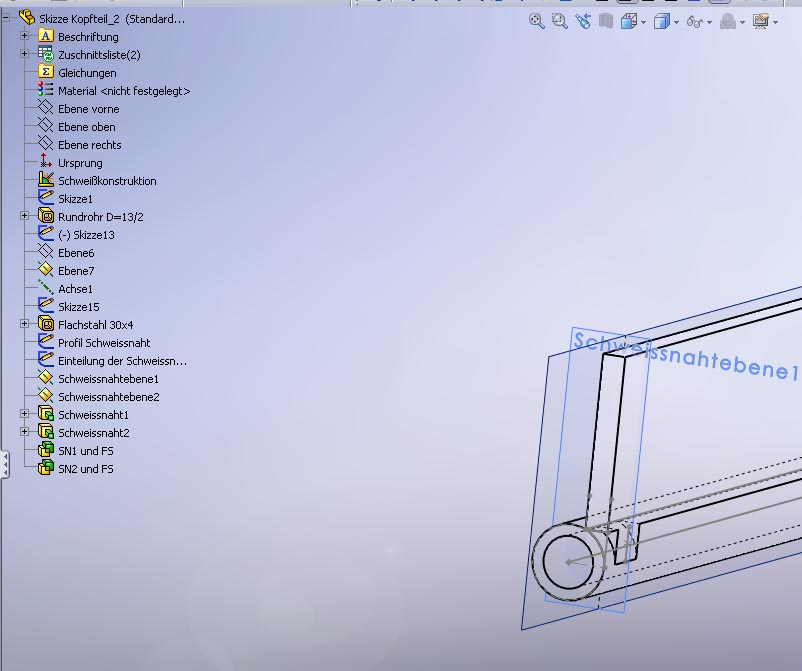
Task: Select SN2 und FS in feature tree
Action: (85, 468)
